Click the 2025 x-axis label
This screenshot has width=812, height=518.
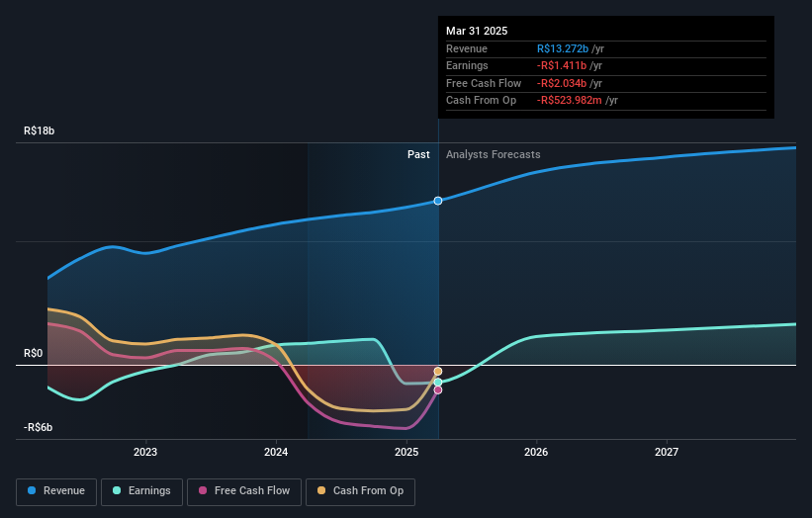406,453
